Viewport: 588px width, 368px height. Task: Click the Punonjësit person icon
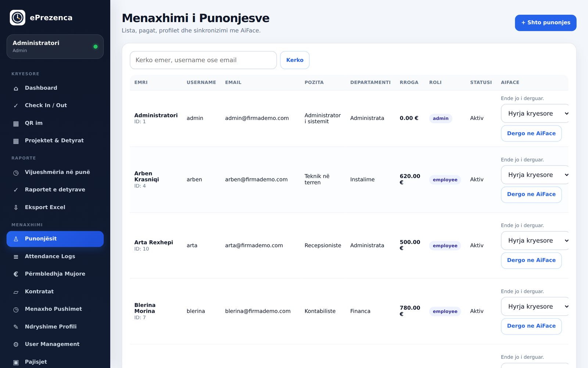(16, 239)
